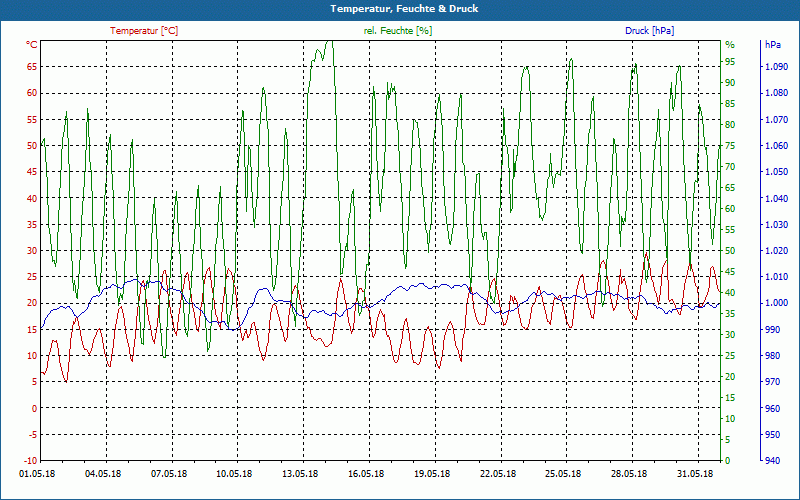The height and width of the screenshot is (500, 800).
Task: Select the 04.05.18 date axis label
Action: click(x=103, y=473)
